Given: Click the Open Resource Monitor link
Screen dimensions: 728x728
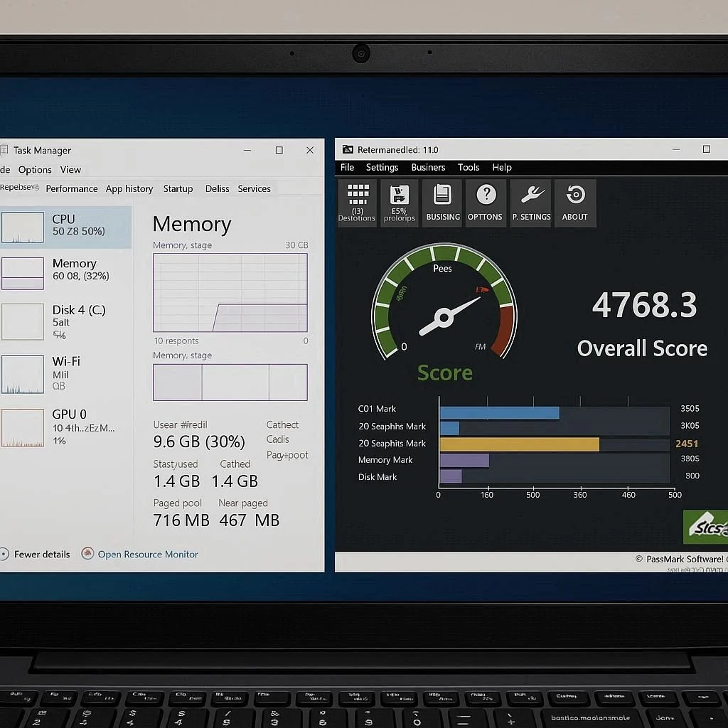Looking at the screenshot, I should coord(148,554).
